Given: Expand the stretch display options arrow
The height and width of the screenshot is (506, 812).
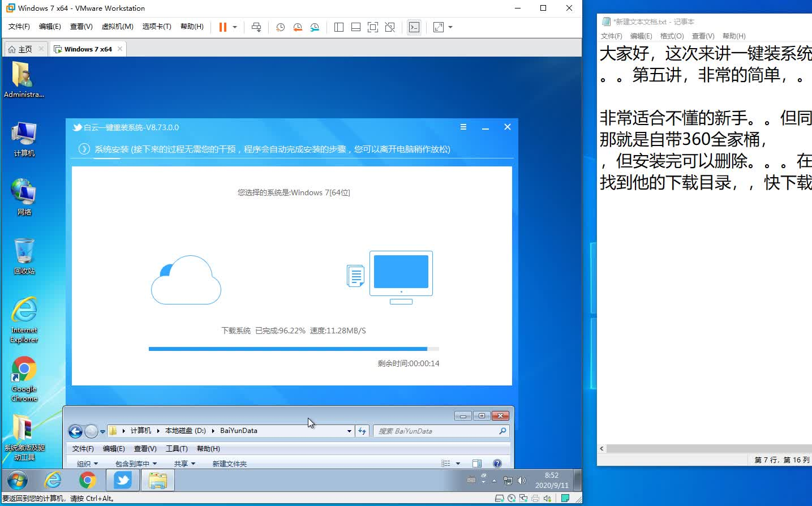Looking at the screenshot, I should (450, 27).
